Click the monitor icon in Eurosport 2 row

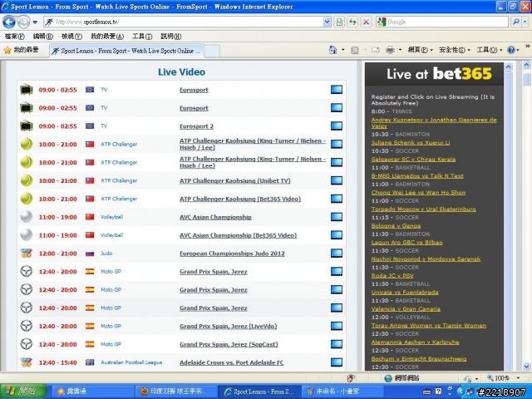336,126
